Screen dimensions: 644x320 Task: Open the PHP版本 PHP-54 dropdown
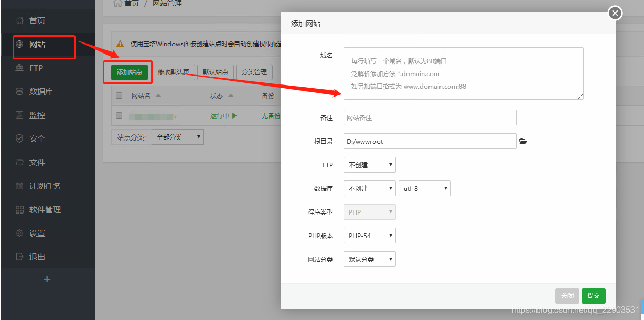[370, 236]
